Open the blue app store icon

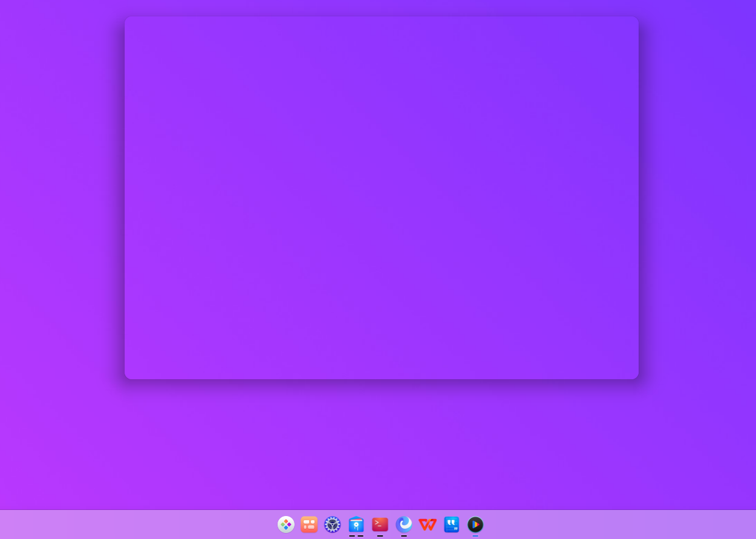point(356,524)
